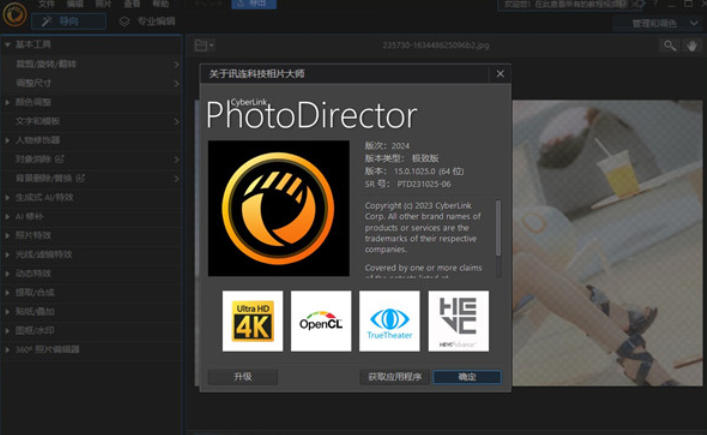Screen dimensions: 707x435
Task: Expand the 360° 照片编辑器 section
Action: [x=92, y=349]
